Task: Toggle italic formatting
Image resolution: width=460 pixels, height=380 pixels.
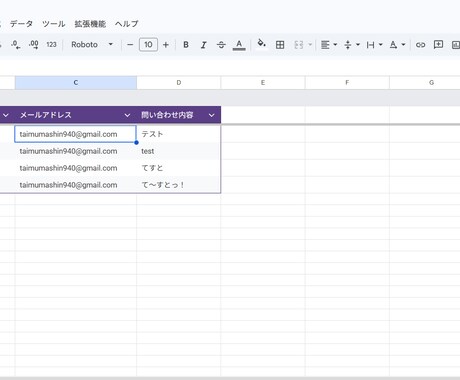Action: (x=203, y=45)
